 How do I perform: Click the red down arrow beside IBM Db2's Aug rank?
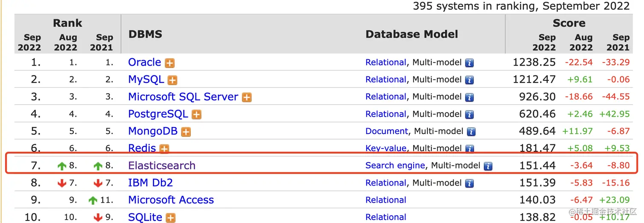coord(62,183)
